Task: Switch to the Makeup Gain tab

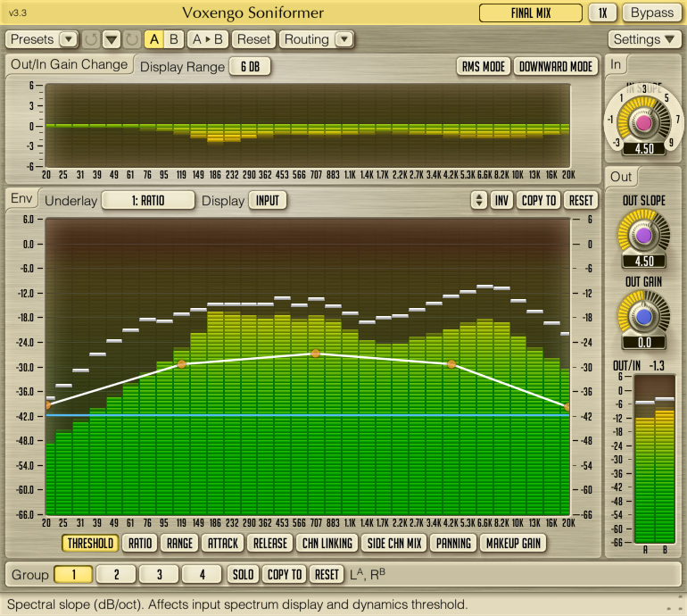Action: 513,542
